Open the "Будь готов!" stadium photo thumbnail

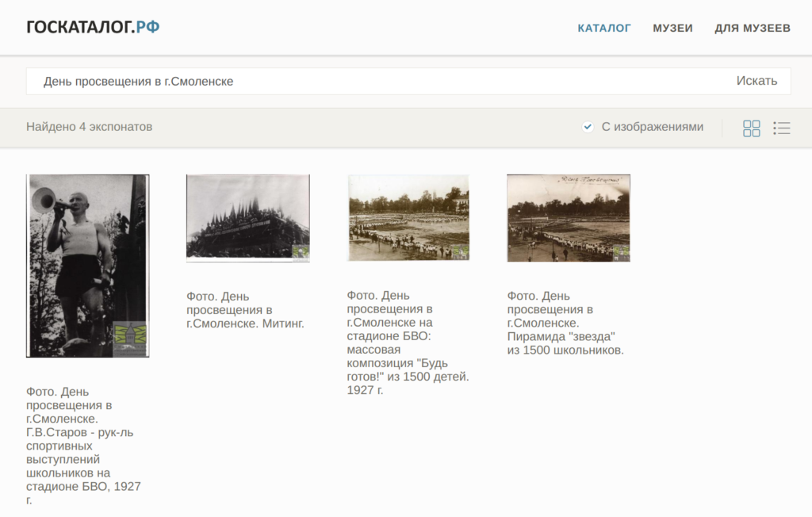408,217
